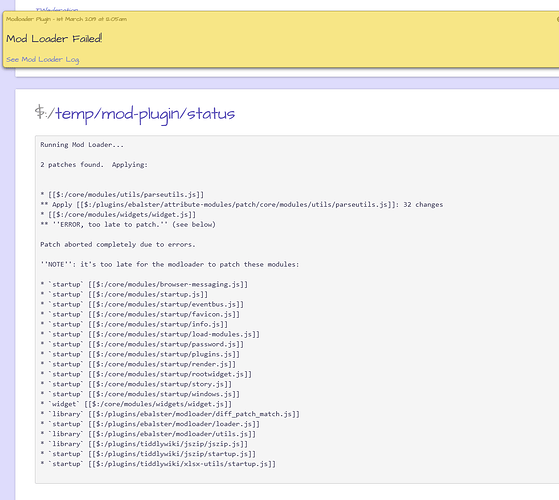
Task: Click the xlsx-utils/startup.js entry
Action: pos(158,464)
